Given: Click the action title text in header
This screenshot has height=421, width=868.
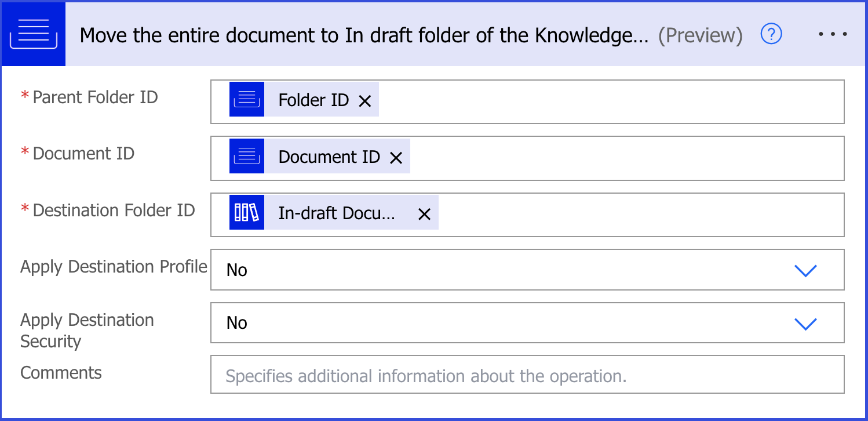Looking at the screenshot, I should coord(364,35).
